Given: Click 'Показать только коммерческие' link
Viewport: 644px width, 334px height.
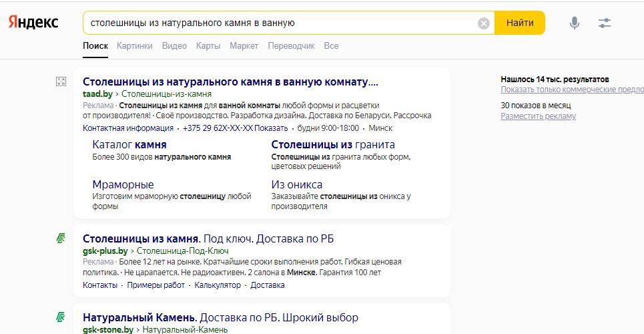Looking at the screenshot, I should 572,90.
